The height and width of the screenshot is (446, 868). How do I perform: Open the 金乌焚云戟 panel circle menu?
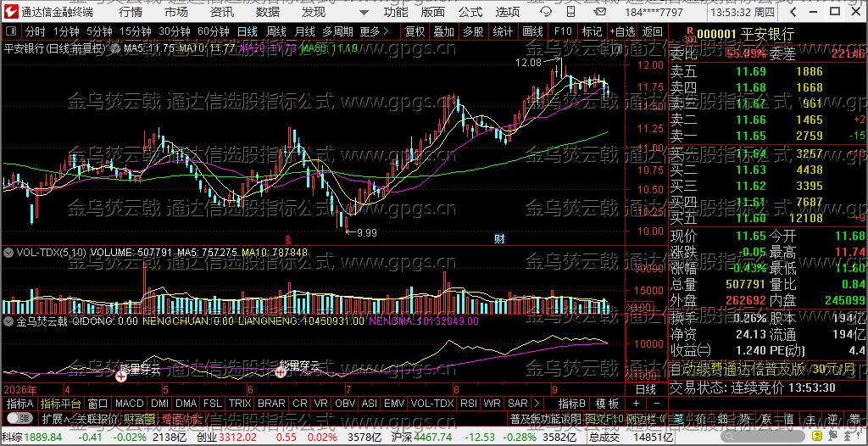click(x=8, y=321)
